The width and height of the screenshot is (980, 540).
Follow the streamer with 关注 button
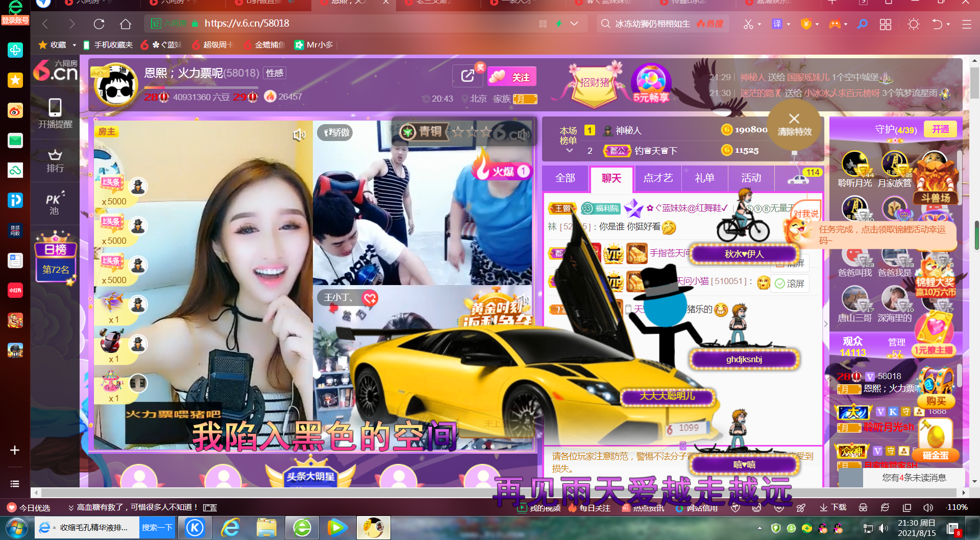pyautogui.click(x=512, y=77)
